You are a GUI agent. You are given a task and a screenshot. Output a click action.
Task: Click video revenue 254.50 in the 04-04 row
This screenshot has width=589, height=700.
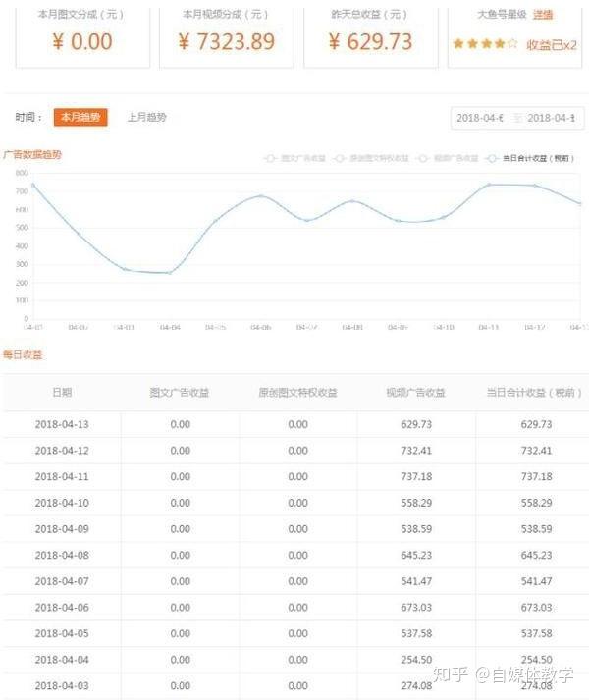click(x=416, y=660)
